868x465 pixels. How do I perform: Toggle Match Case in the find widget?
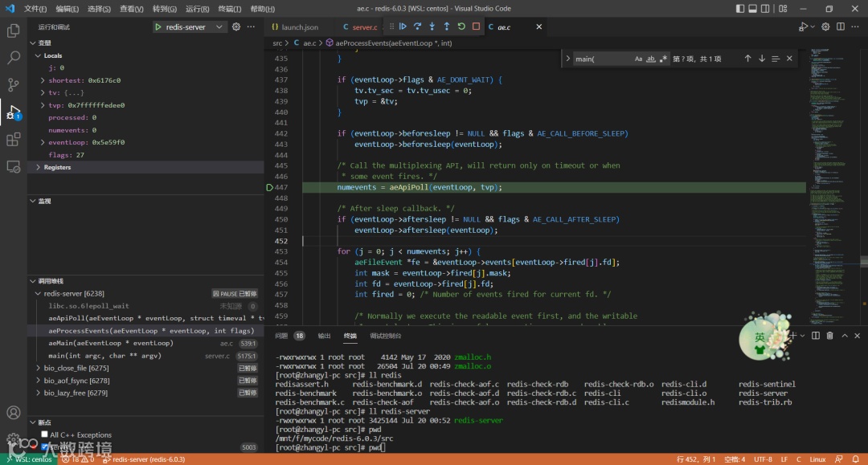point(638,59)
